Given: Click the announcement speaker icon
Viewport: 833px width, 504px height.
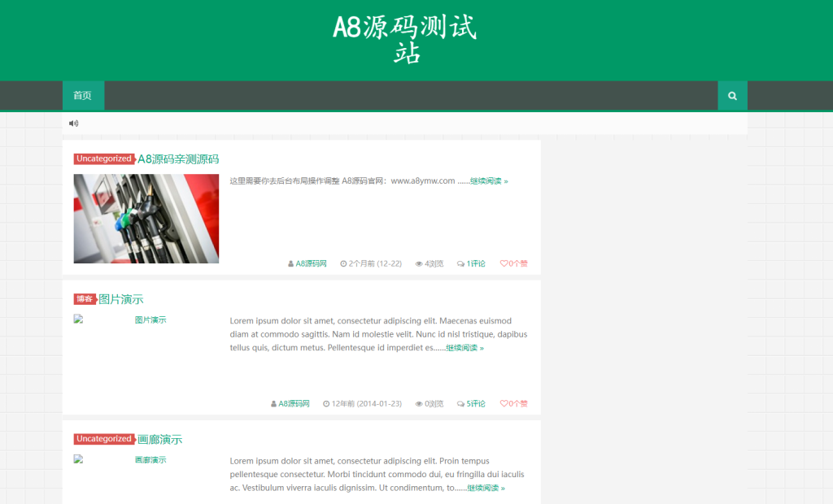Looking at the screenshot, I should pos(74,122).
